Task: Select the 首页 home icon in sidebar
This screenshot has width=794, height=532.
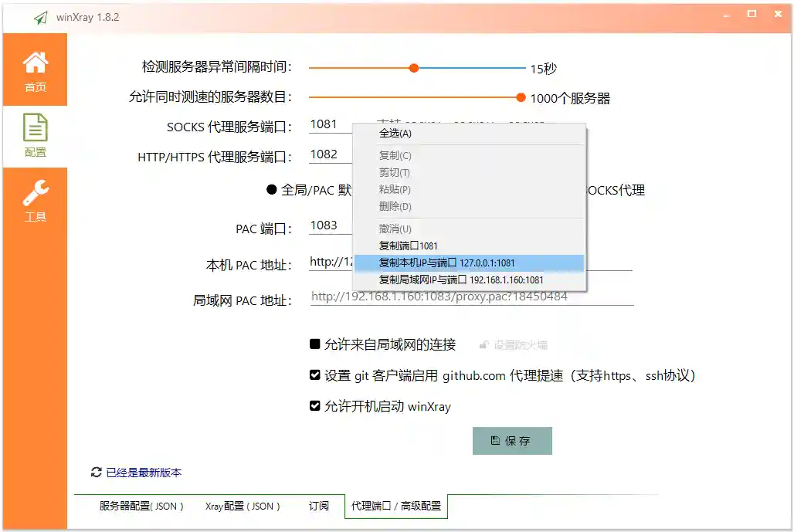Action: pyautogui.click(x=36, y=62)
